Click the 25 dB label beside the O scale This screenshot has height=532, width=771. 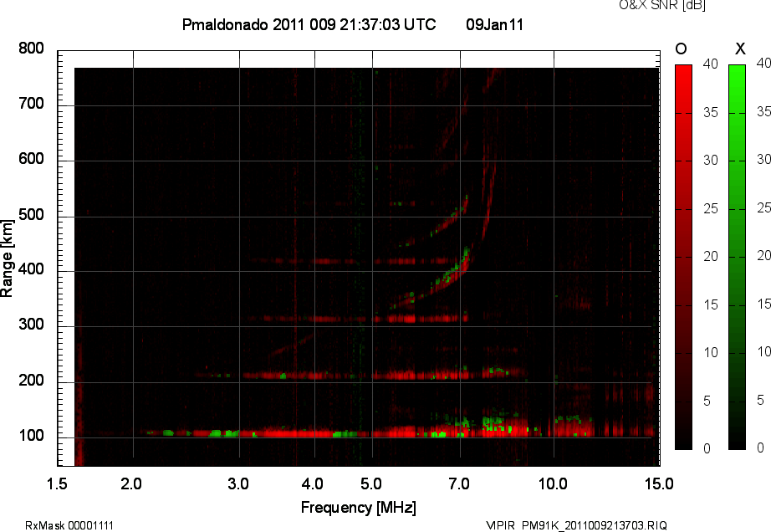(710, 209)
